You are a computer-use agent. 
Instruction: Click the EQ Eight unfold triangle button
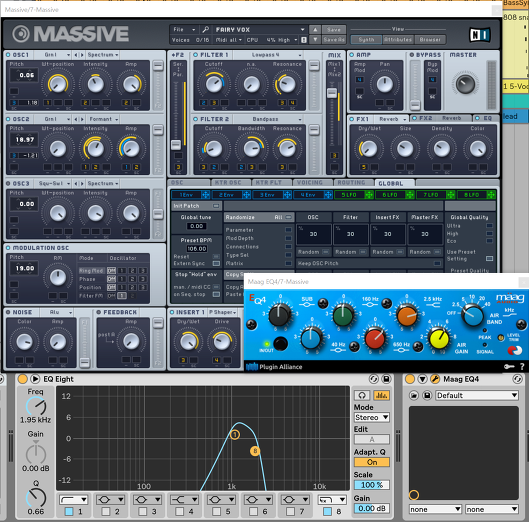(35, 379)
